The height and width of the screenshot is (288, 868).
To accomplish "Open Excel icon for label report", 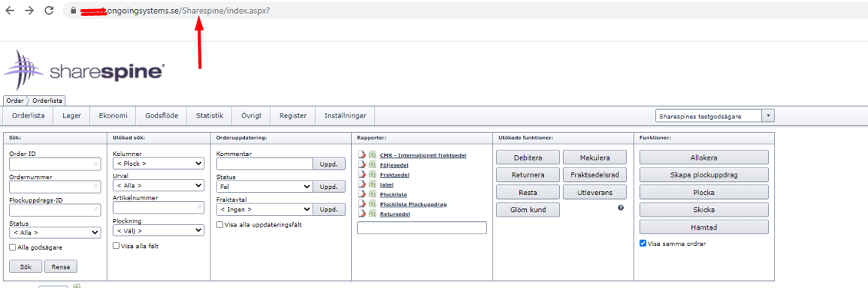I will pos(373,184).
